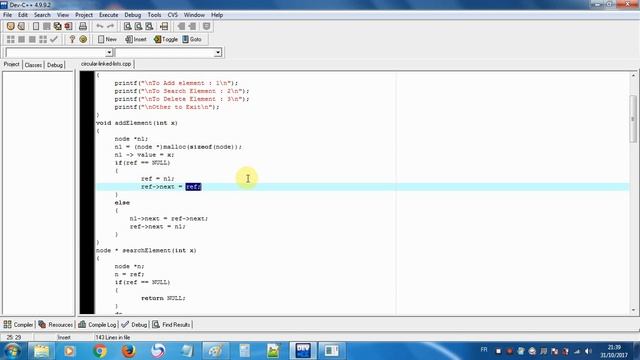Viewport: 640px width, 360px height.
Task: Click the Open Project or File icon
Action: point(21,26)
